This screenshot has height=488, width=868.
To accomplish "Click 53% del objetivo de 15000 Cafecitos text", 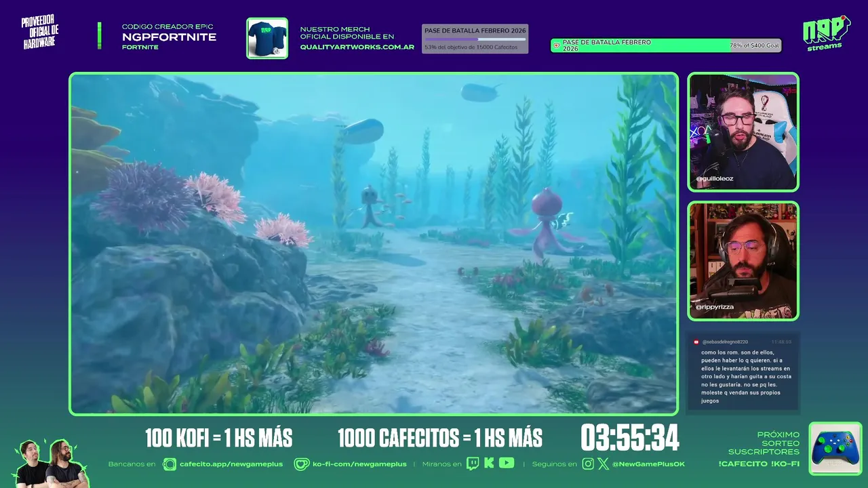I will (471, 47).
